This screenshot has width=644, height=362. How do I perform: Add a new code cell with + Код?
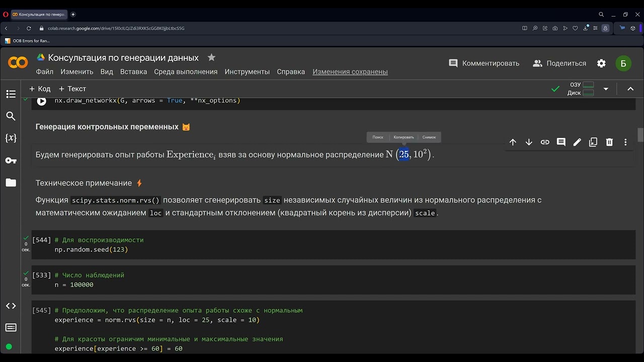tap(40, 89)
